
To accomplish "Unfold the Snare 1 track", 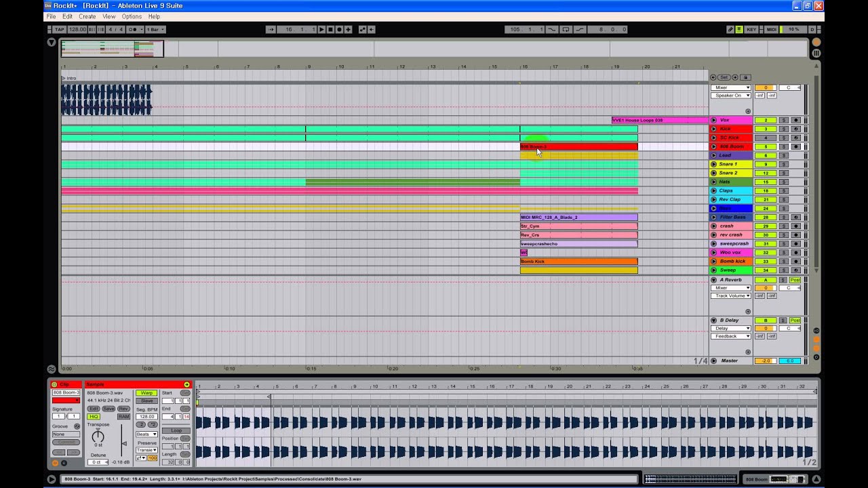I will (713, 164).
